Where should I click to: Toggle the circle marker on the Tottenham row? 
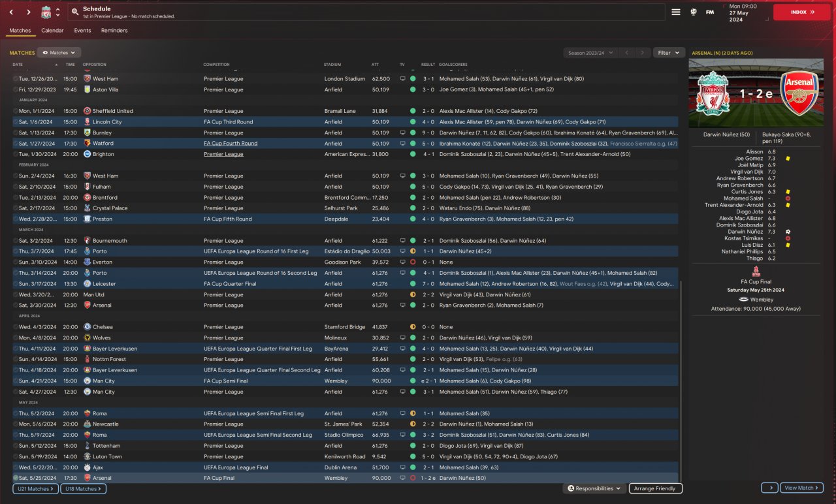coord(16,446)
